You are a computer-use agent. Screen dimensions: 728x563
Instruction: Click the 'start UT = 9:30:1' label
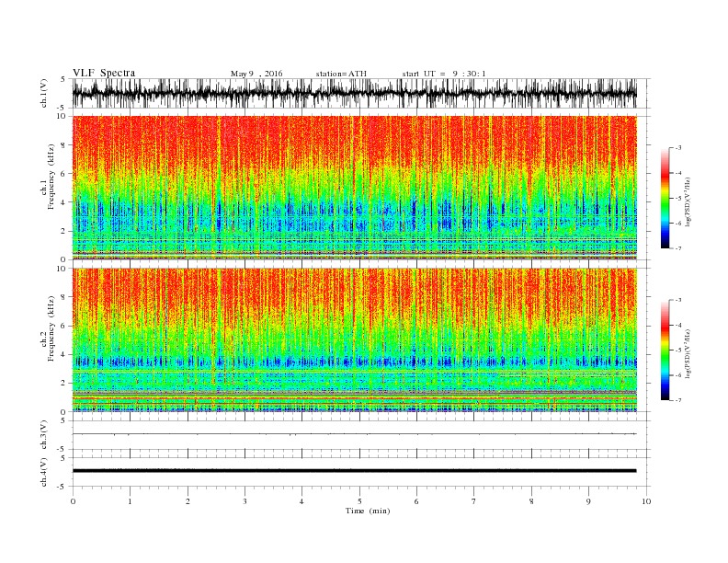pos(444,74)
